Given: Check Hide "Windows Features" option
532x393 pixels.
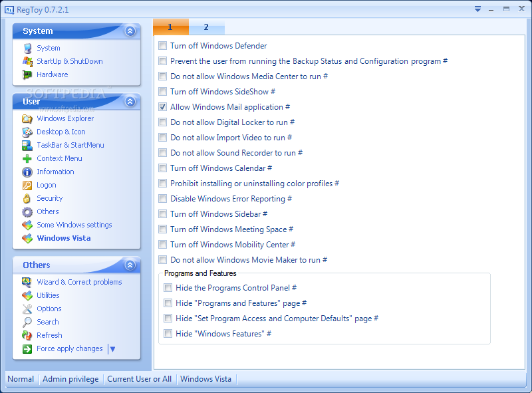Looking at the screenshot, I should (x=168, y=334).
